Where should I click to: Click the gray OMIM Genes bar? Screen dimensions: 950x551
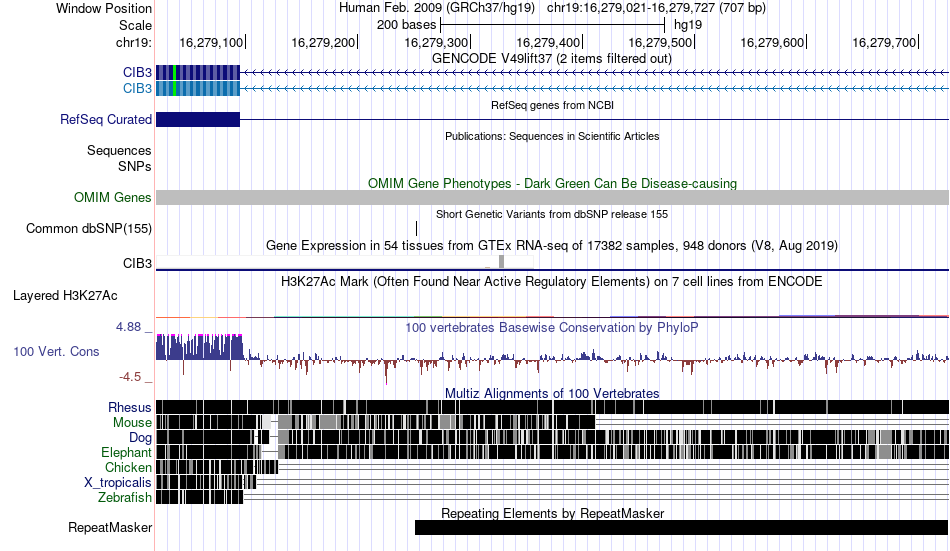553,198
